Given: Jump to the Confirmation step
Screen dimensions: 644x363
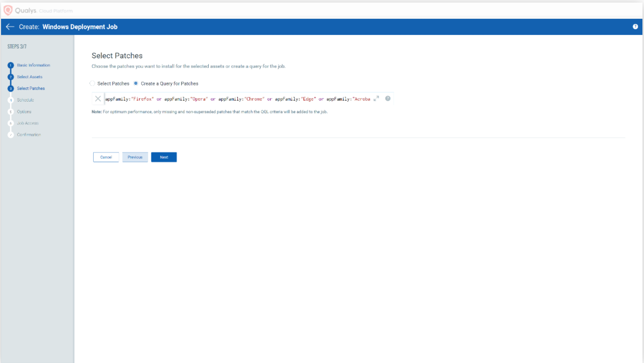Looking at the screenshot, I should pos(29,135).
